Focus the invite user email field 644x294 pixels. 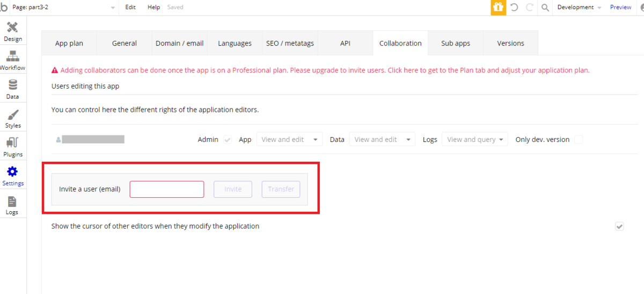point(167,189)
